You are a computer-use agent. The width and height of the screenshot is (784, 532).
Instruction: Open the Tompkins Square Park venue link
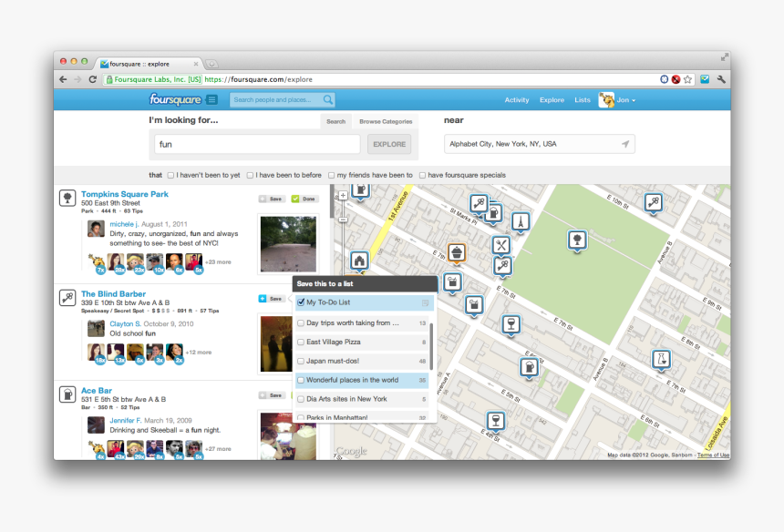point(125,194)
